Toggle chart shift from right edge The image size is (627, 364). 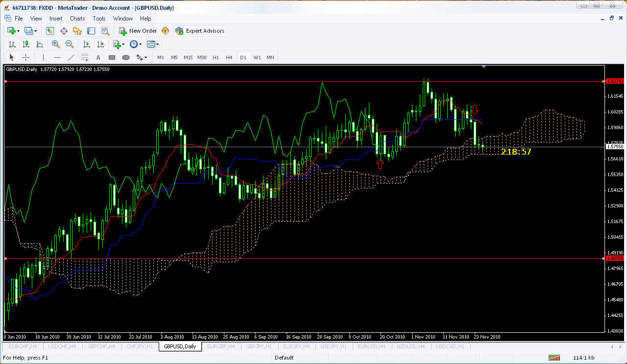(100, 44)
